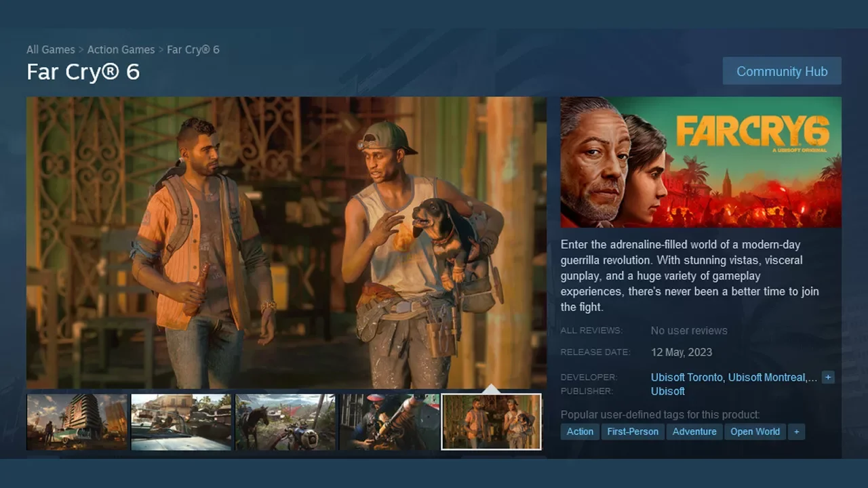This screenshot has height=488, width=868.
Task: Click the game description paragraph
Action: click(690, 276)
